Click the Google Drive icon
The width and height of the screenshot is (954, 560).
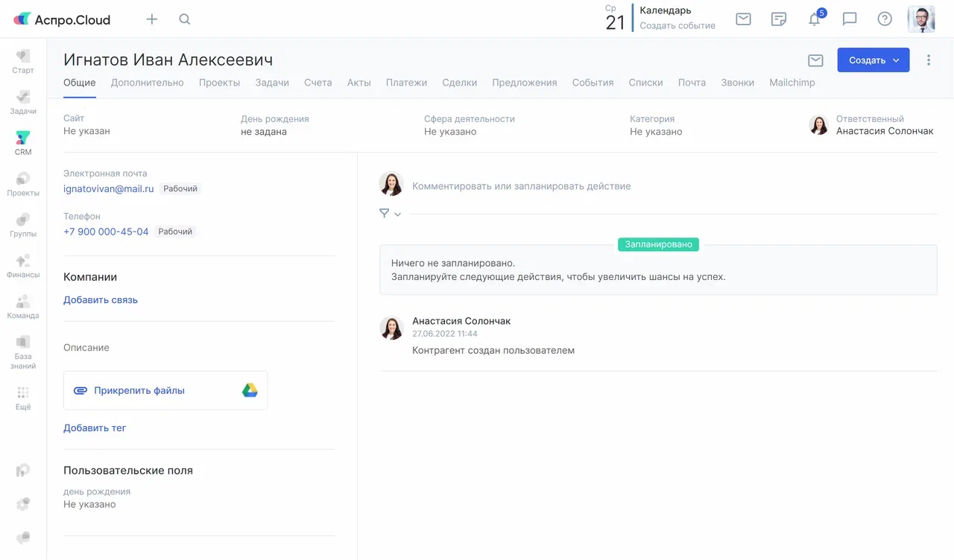click(x=250, y=390)
